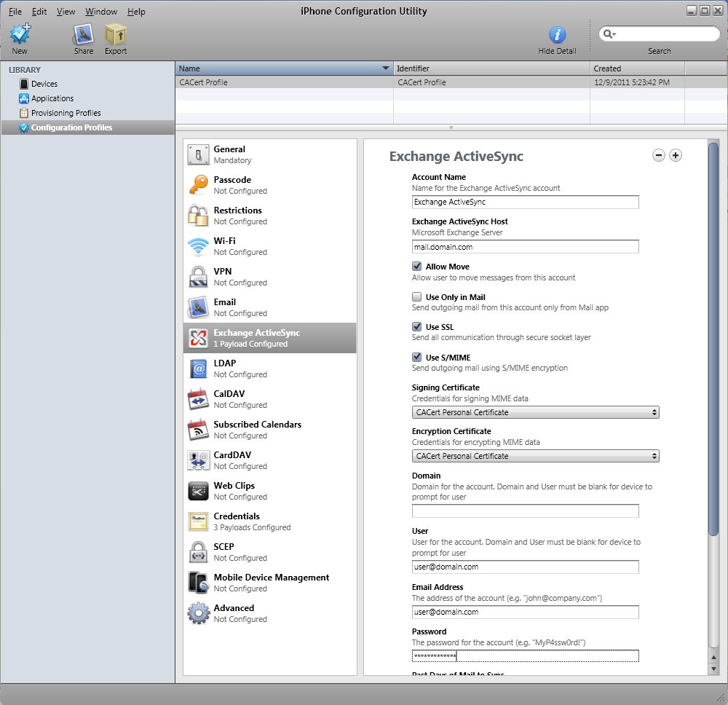Click the Share toolbar icon
728x705 pixels.
[84, 34]
